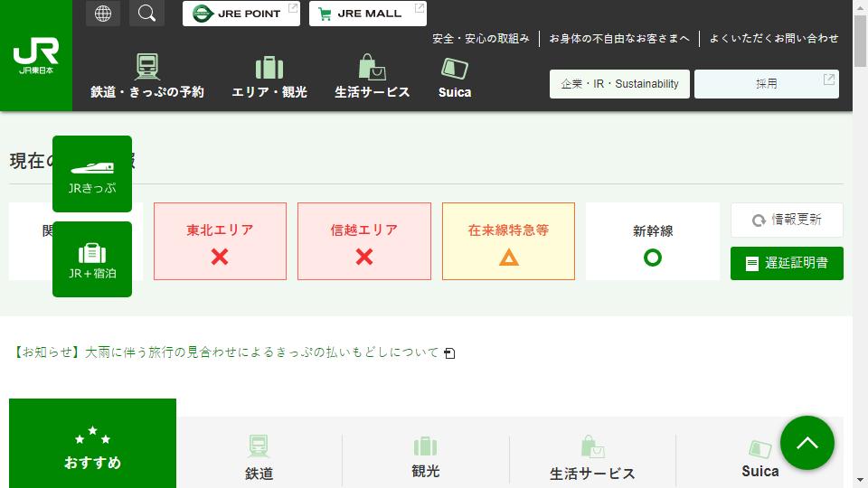Click the scroll-to-top arrow button
868x488 pixels.
(x=807, y=443)
